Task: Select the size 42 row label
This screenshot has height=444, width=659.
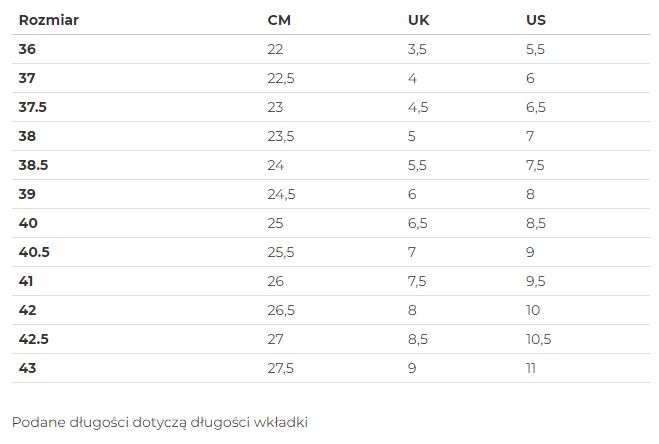Action: [28, 310]
